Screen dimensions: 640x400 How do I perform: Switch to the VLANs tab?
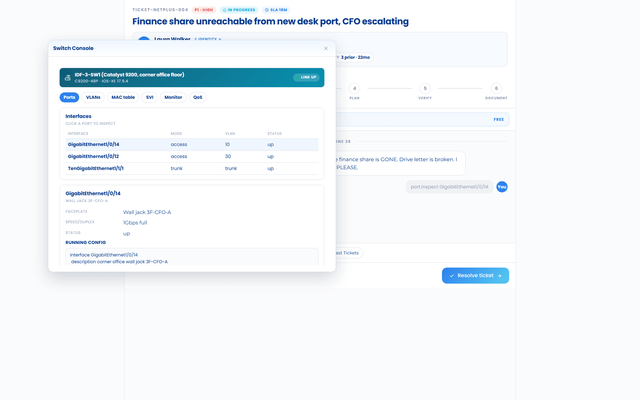[93, 98]
